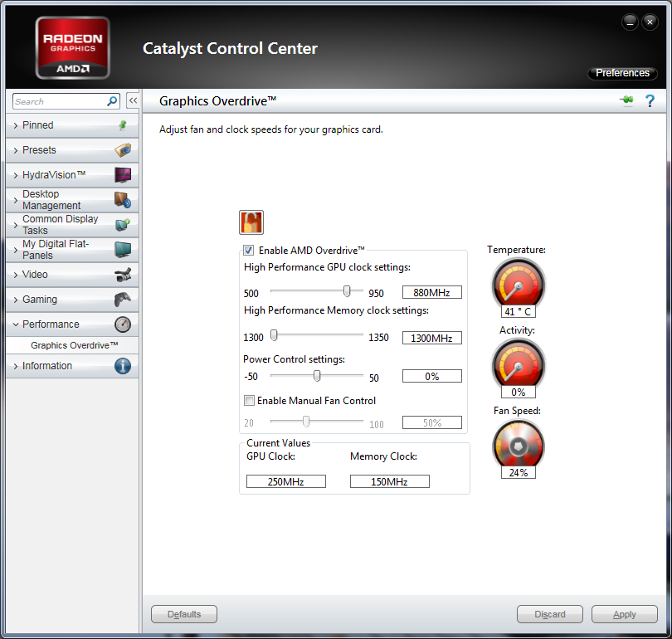The width and height of the screenshot is (672, 639).
Task: Expand My Digital Flat-Panels section
Action: point(72,250)
